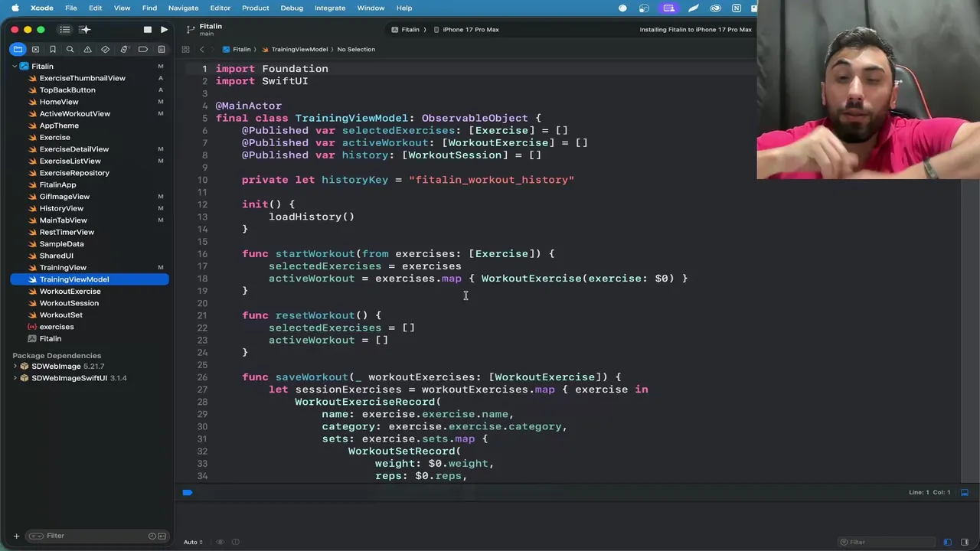Image resolution: width=980 pixels, height=551 pixels.
Task: Click the console Filter field
Action: (x=888, y=542)
